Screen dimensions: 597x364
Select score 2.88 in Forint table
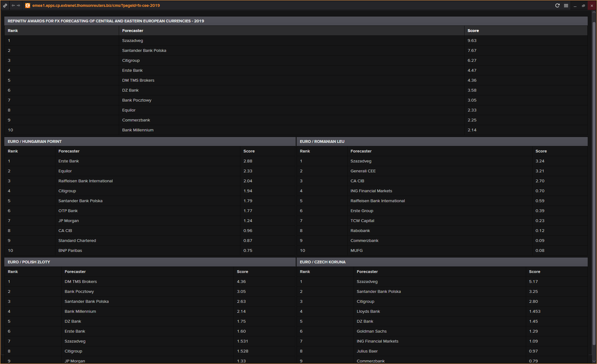(248, 161)
